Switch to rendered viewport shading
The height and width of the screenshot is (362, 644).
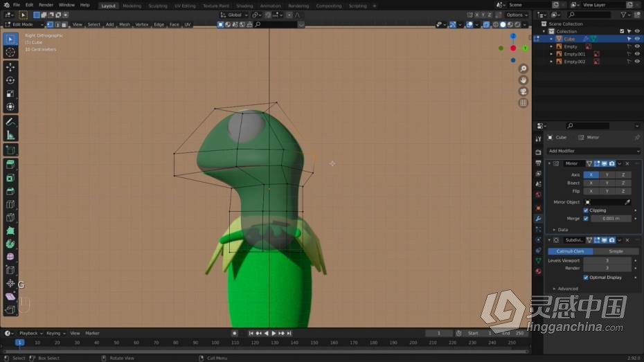tap(517, 25)
